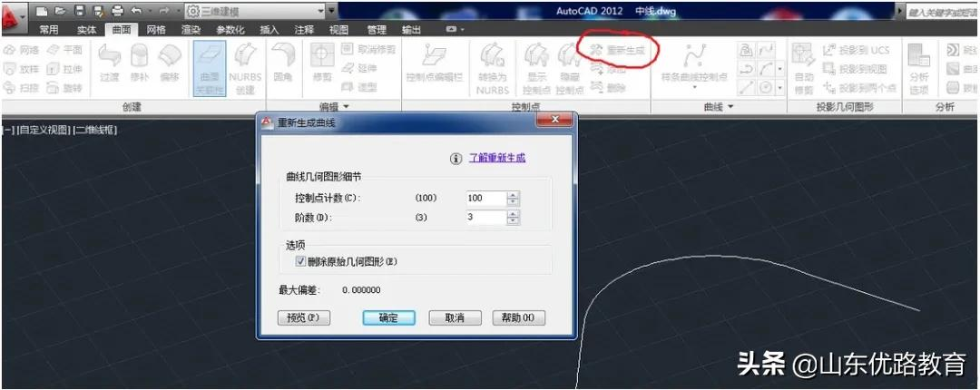This screenshot has width=980, height=390.
Task: Select the 网络 surface tool
Action: 22,50
